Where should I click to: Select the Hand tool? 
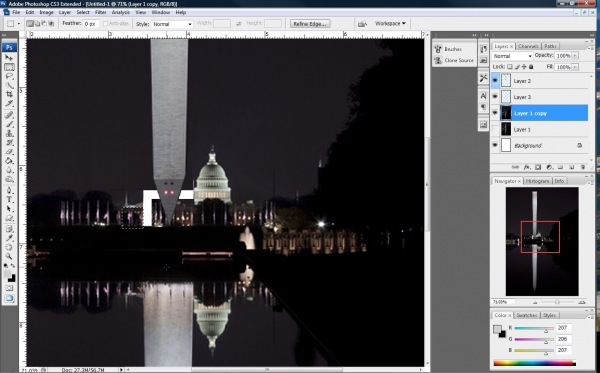tap(9, 247)
